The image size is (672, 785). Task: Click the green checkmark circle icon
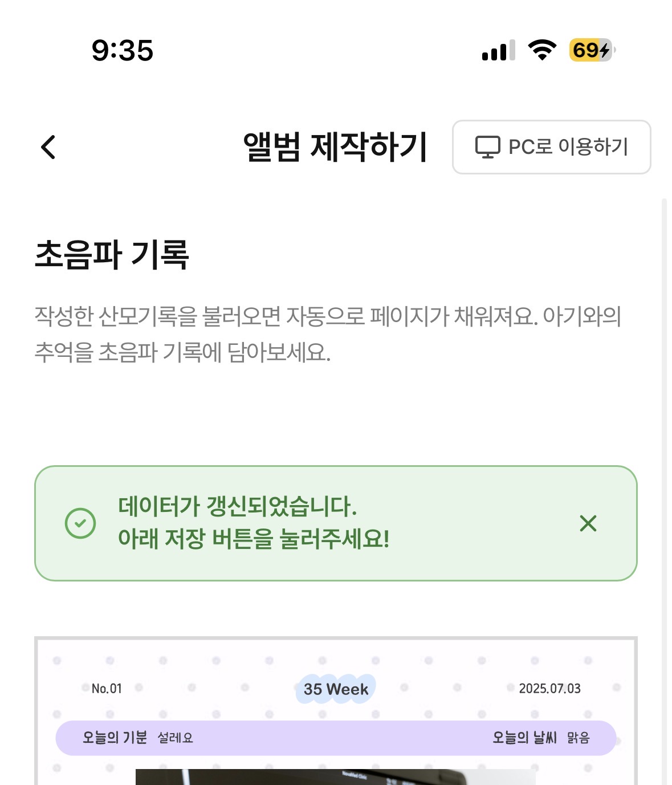(80, 523)
